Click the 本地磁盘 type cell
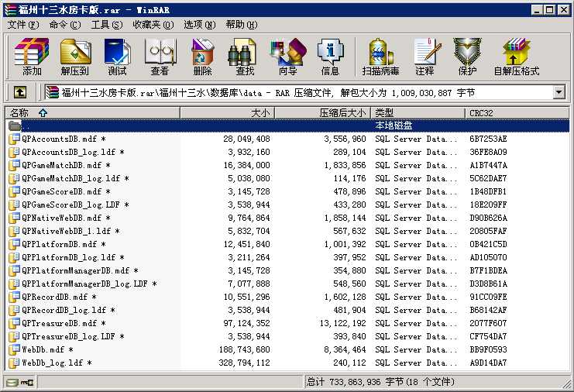 tap(394, 126)
